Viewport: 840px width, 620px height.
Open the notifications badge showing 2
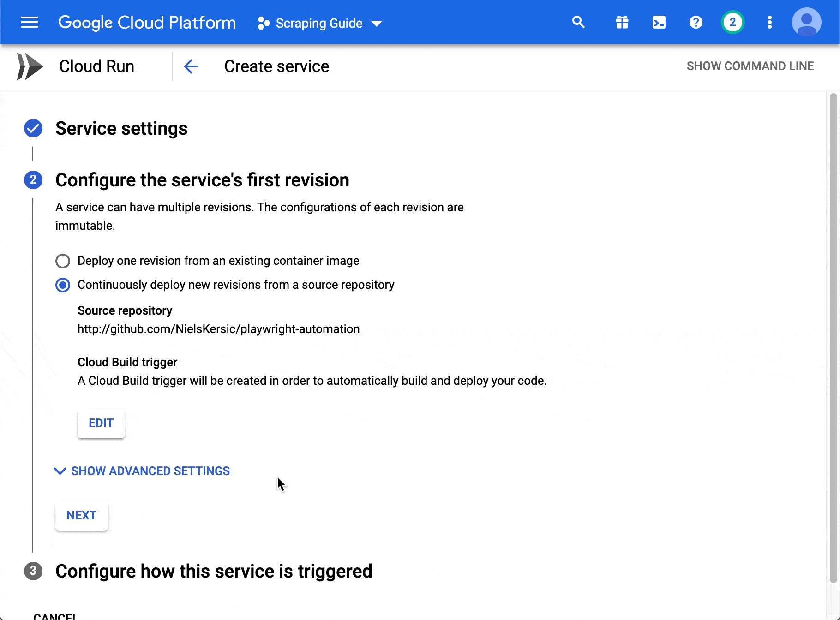point(733,22)
